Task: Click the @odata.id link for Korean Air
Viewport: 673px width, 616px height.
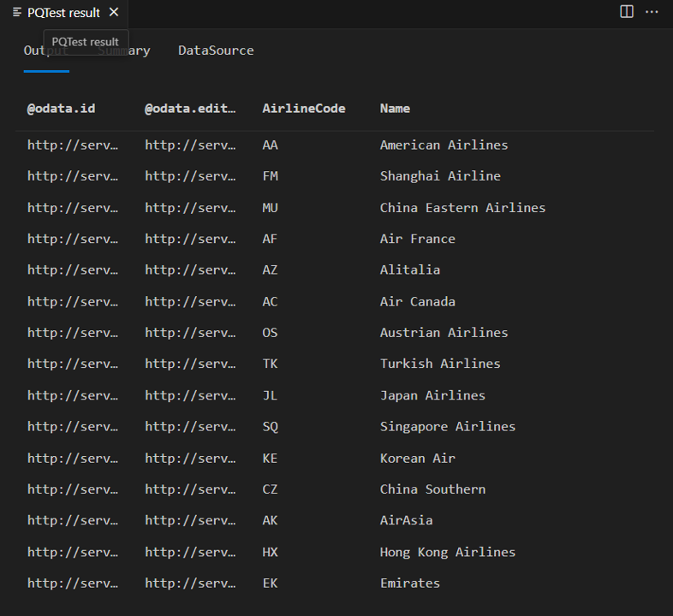Action: coord(72,459)
